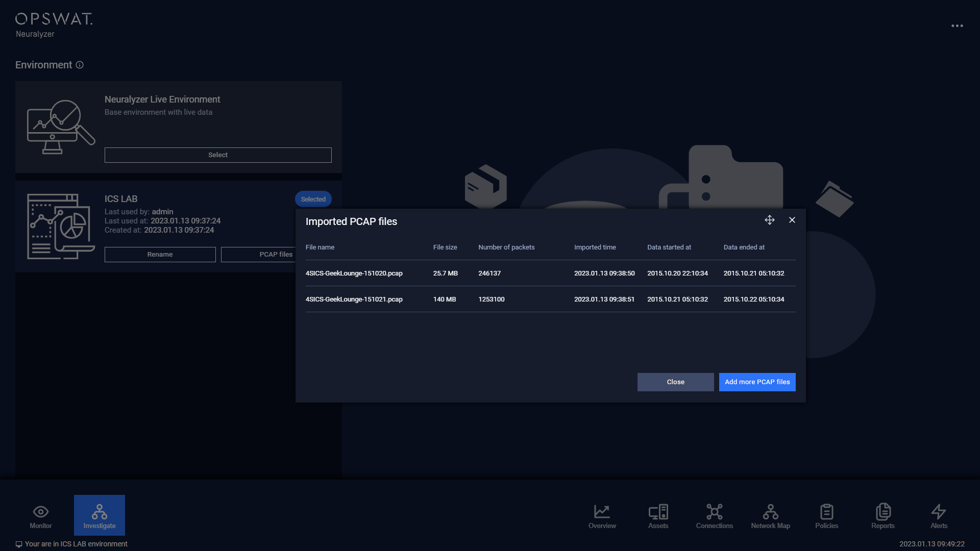Click 'Base environment with live data' description

pos(158,112)
